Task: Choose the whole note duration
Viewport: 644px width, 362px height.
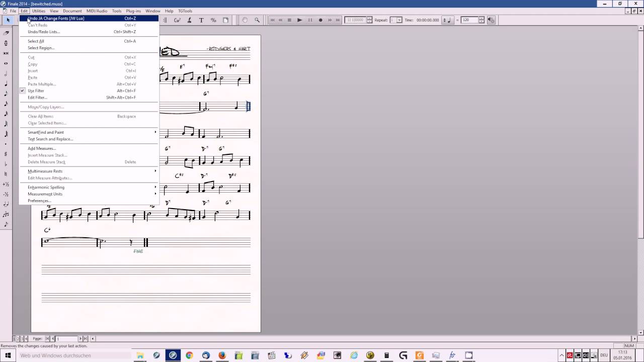Action: click(6, 63)
